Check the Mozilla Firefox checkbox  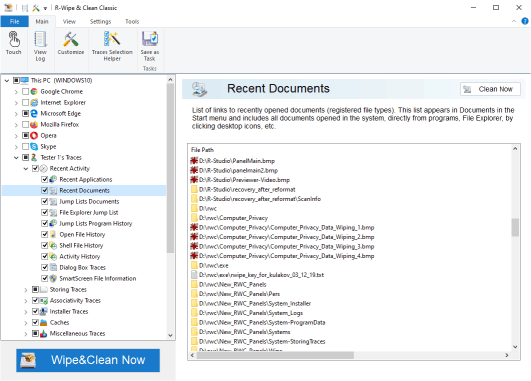pos(25,125)
